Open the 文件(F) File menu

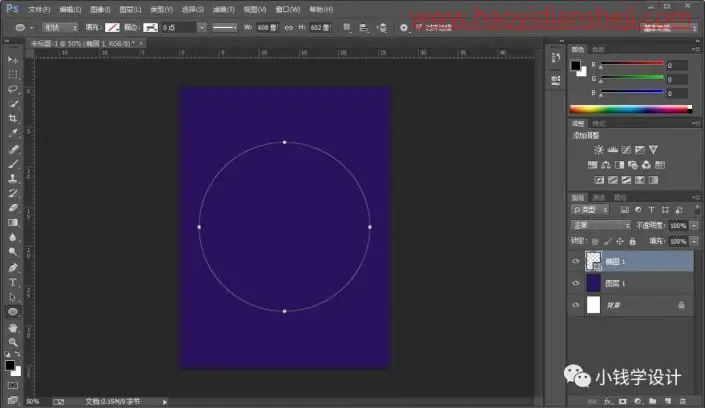click(x=40, y=9)
